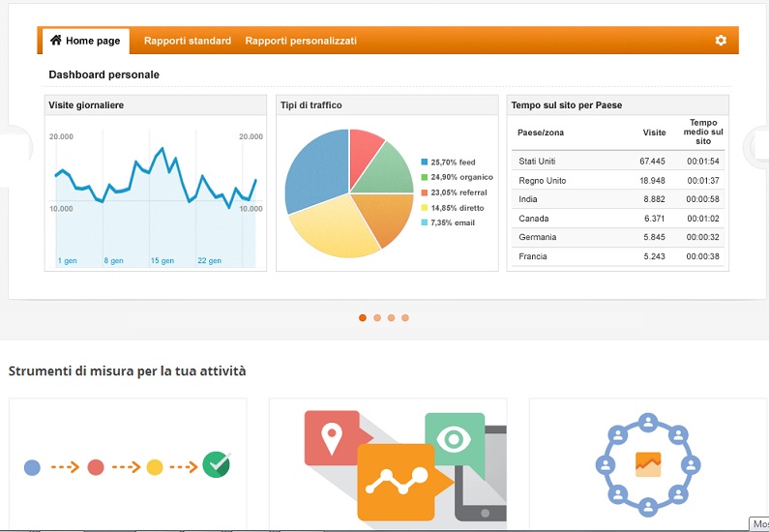769x532 pixels.
Task: Click Tempo sul sito per Paese title
Action: coord(567,104)
